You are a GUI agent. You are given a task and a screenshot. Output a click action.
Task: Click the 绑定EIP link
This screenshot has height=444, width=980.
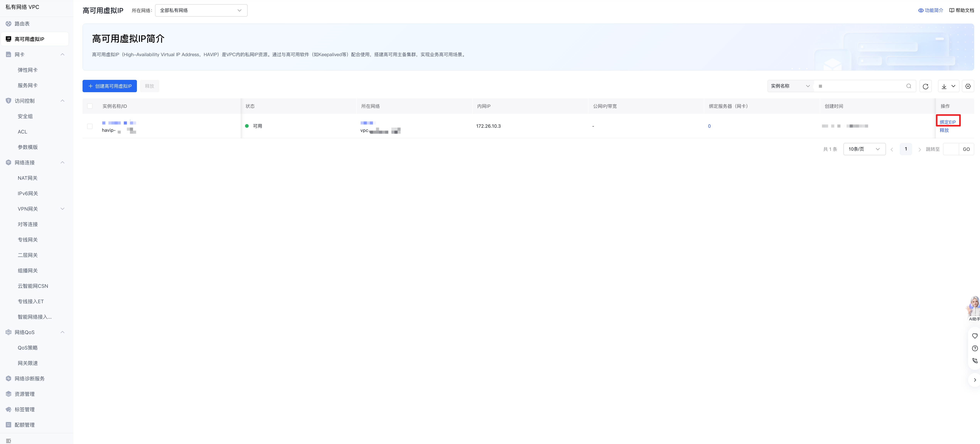(947, 122)
